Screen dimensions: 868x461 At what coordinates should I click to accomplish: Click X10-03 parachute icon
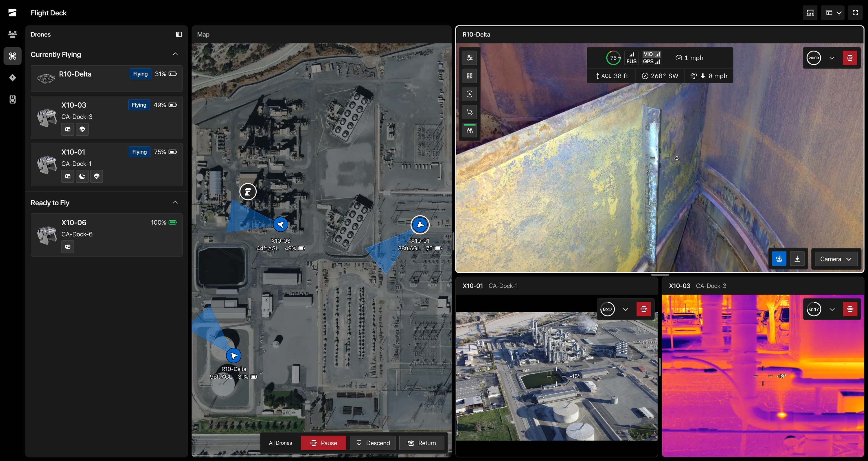click(82, 129)
